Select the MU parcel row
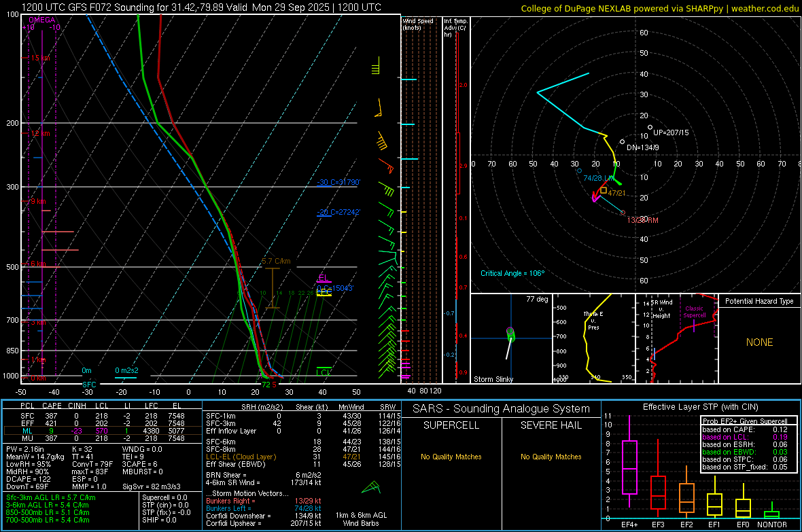This screenshot has width=802, height=532. (x=103, y=438)
